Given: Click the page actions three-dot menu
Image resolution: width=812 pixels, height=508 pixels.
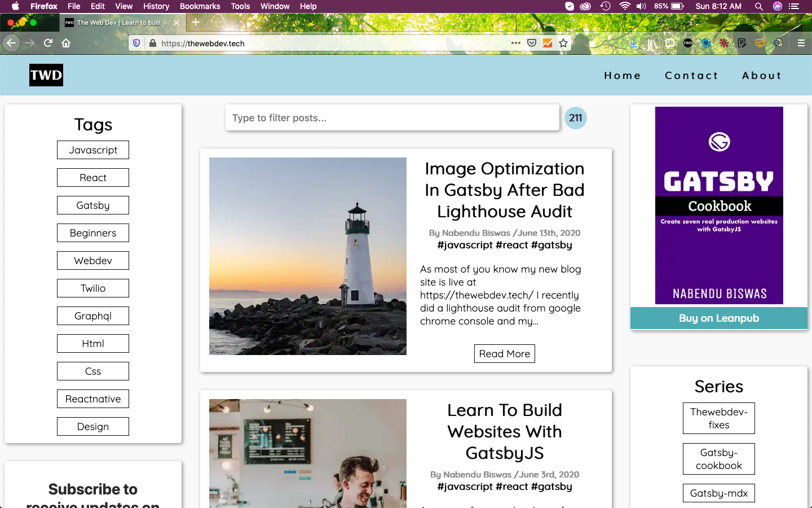Looking at the screenshot, I should tap(515, 42).
